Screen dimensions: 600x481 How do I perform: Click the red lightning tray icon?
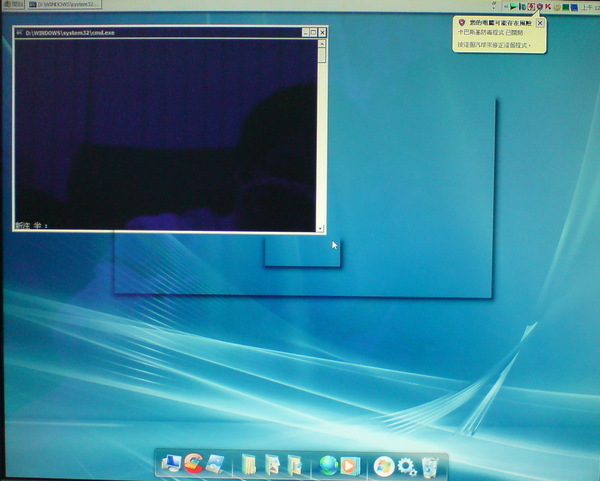click(531, 7)
